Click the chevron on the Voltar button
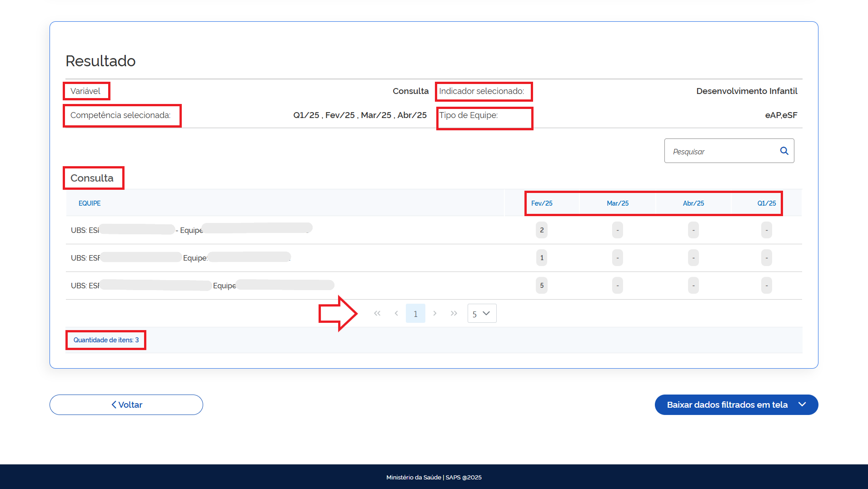Screen dimensions: 868x489 (x=114, y=405)
